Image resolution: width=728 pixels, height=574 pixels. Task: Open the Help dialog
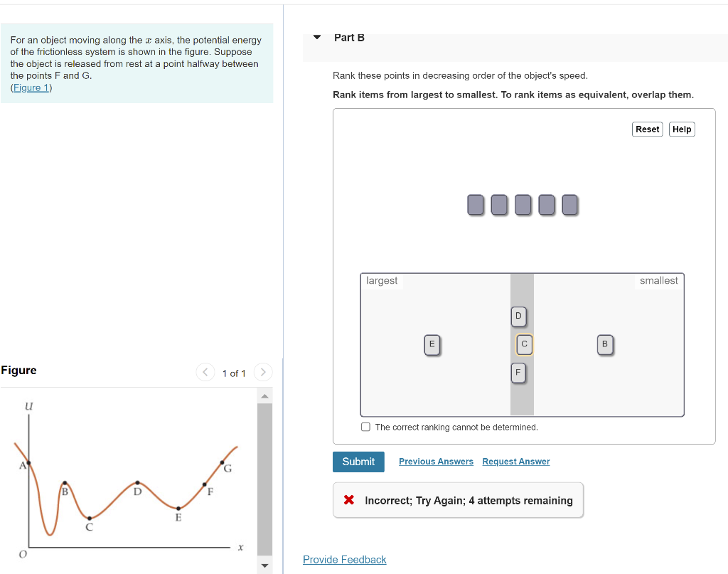pyautogui.click(x=681, y=129)
